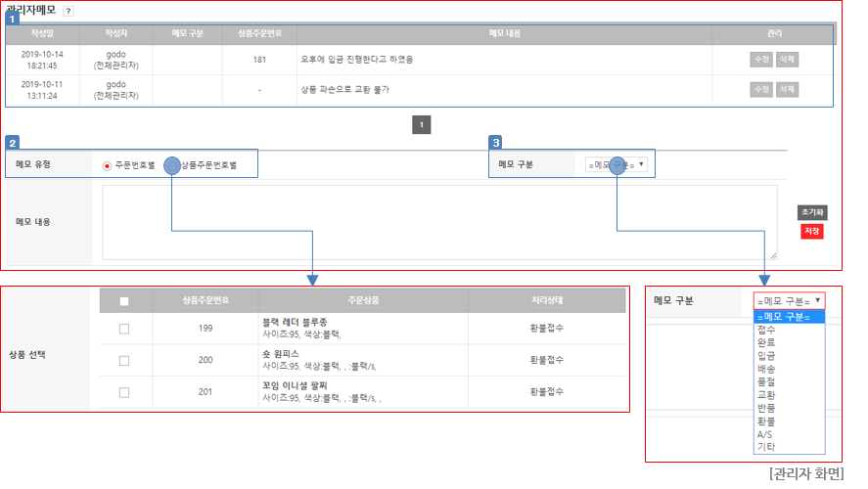This screenshot has height=489, width=868.
Task: Select 환불 from the dropdown list
Action: (790, 421)
